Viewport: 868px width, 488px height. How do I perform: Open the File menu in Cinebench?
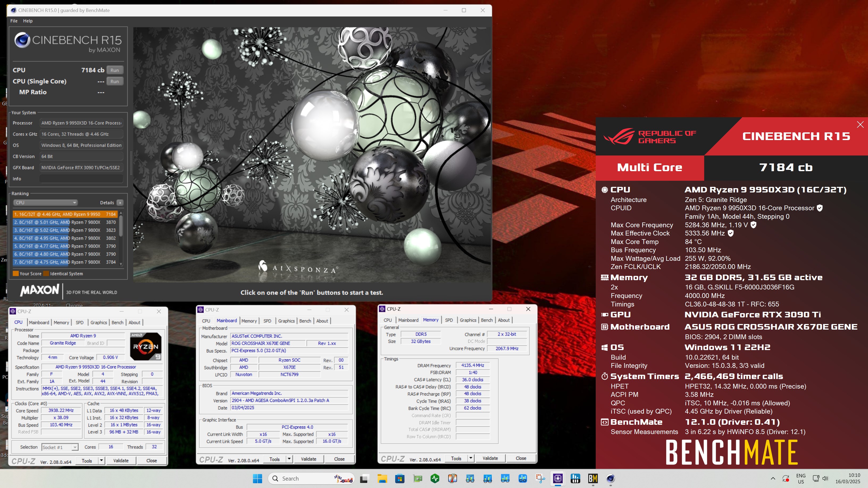click(x=14, y=21)
